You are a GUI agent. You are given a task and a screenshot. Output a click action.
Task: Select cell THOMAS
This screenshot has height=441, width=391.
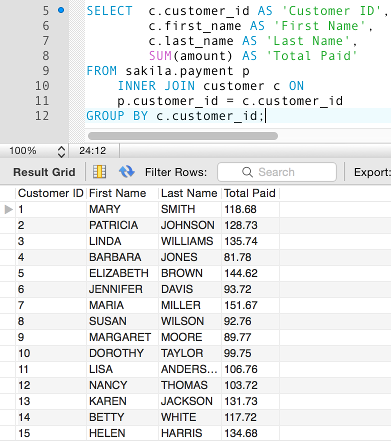[x=190, y=385]
